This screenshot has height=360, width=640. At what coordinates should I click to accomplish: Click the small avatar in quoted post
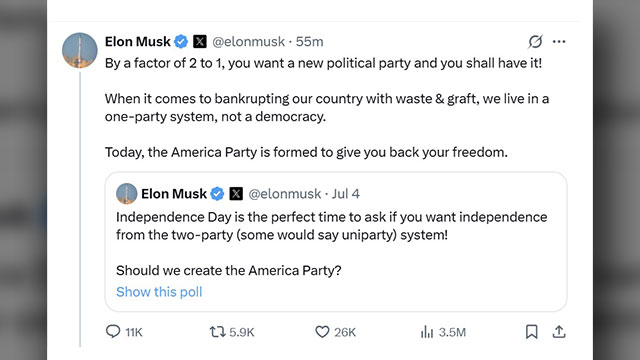tap(127, 193)
